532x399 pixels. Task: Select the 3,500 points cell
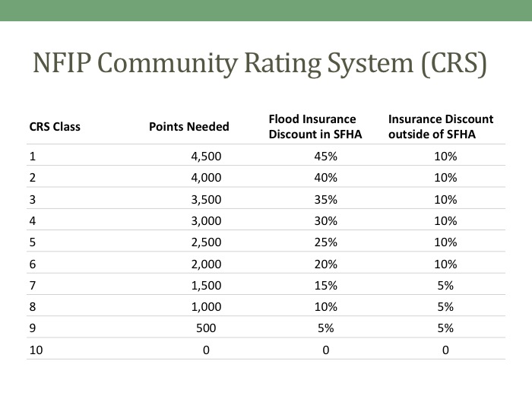pyautogui.click(x=205, y=200)
